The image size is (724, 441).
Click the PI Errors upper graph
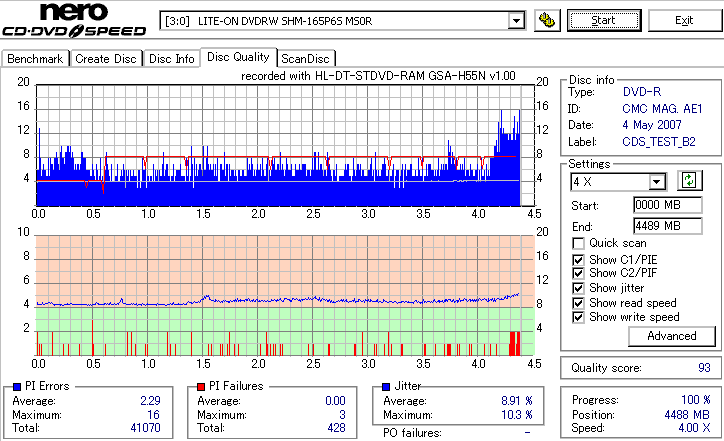coord(285,145)
